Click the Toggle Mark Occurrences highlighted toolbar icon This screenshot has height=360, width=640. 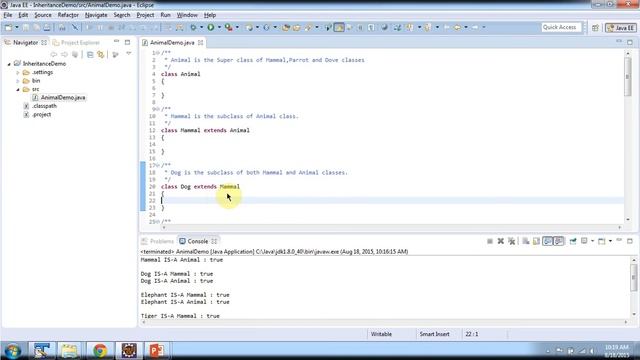pos(339,27)
